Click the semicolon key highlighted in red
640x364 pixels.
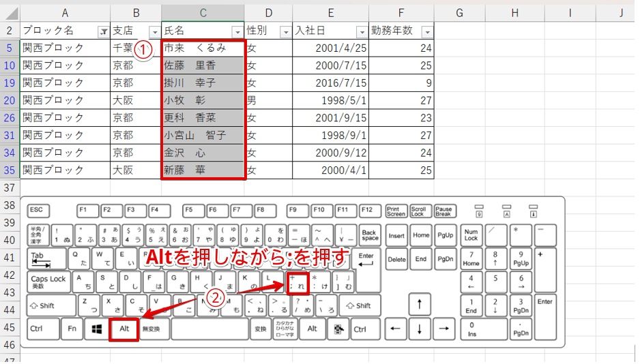click(297, 282)
